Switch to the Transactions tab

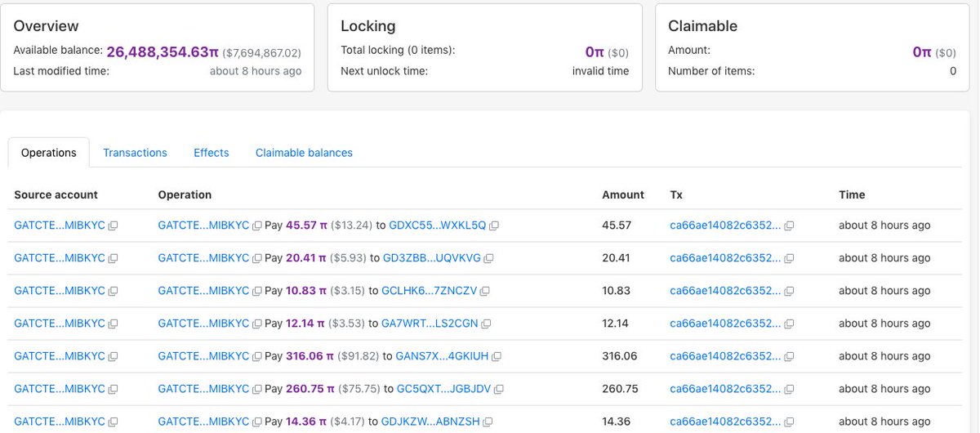(135, 153)
